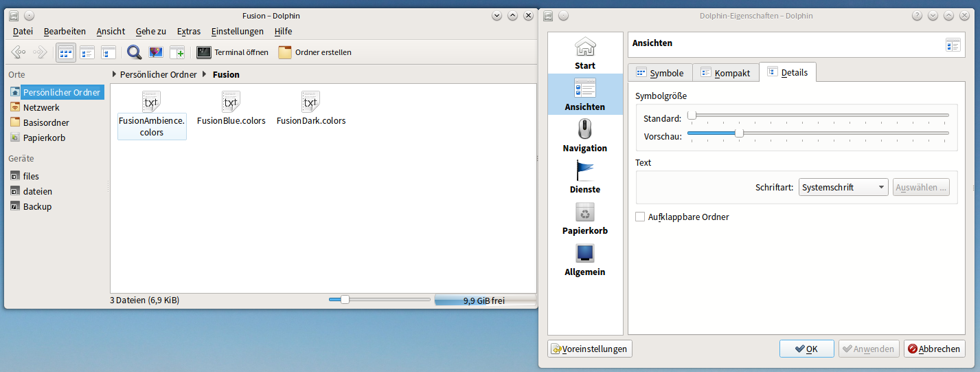Viewport: 980px width, 372px height.
Task: Open Dienste settings page
Action: [585, 177]
